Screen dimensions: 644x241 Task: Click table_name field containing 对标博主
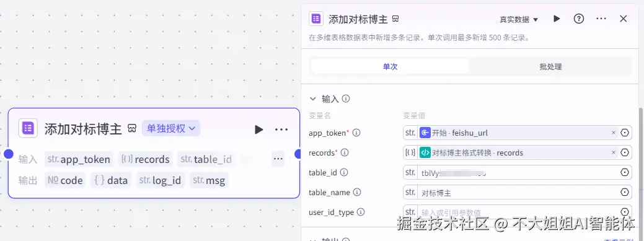click(x=518, y=192)
